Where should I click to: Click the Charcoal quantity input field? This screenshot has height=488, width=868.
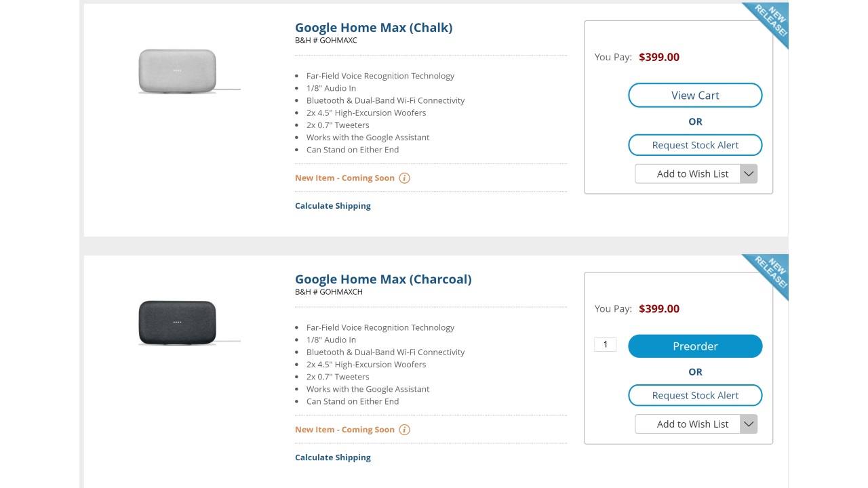click(x=605, y=344)
